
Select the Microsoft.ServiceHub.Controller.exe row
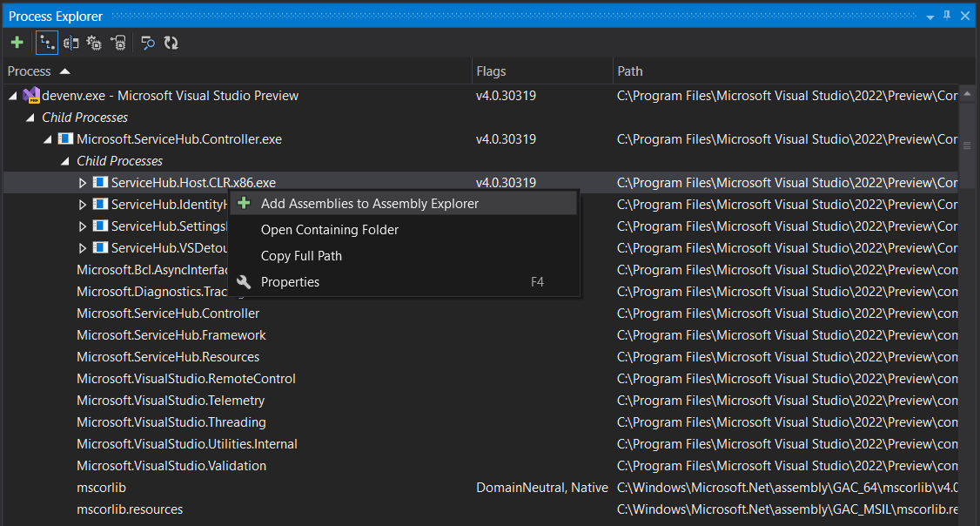point(178,139)
